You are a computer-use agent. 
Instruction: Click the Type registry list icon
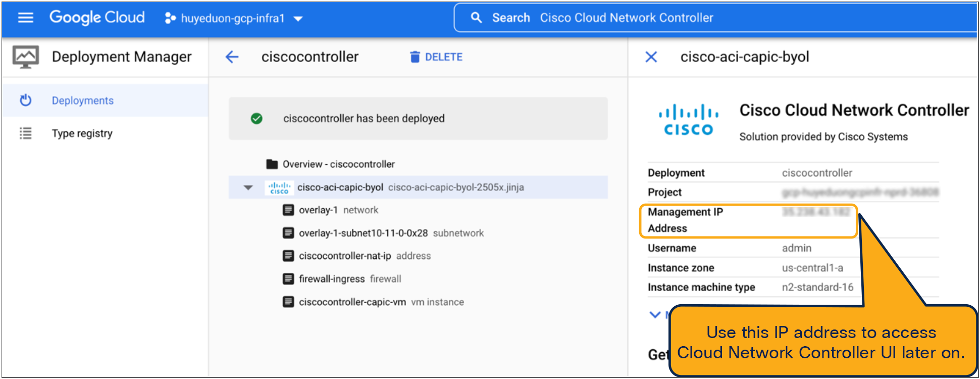(25, 133)
